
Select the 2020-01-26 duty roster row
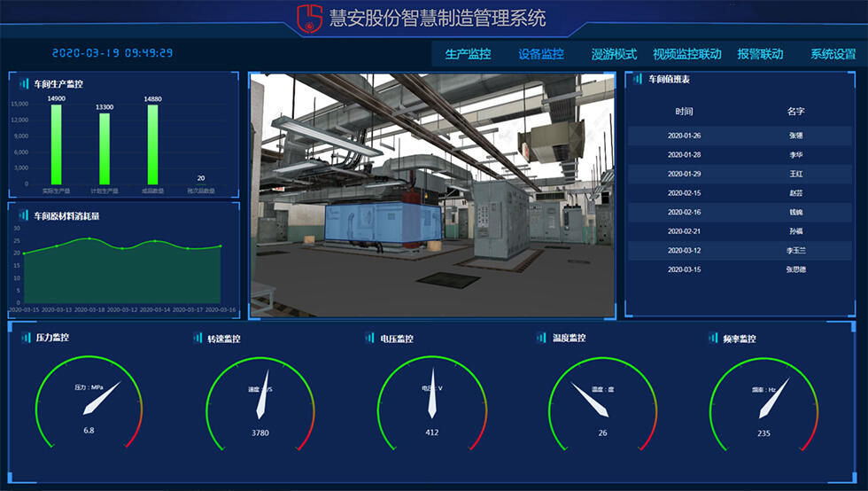pos(740,136)
